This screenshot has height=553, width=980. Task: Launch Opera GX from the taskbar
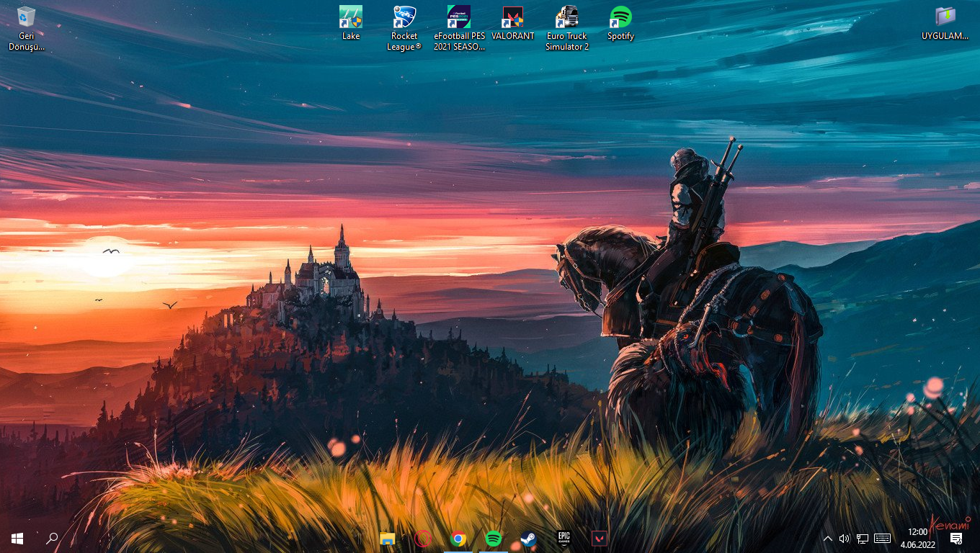pyautogui.click(x=423, y=539)
